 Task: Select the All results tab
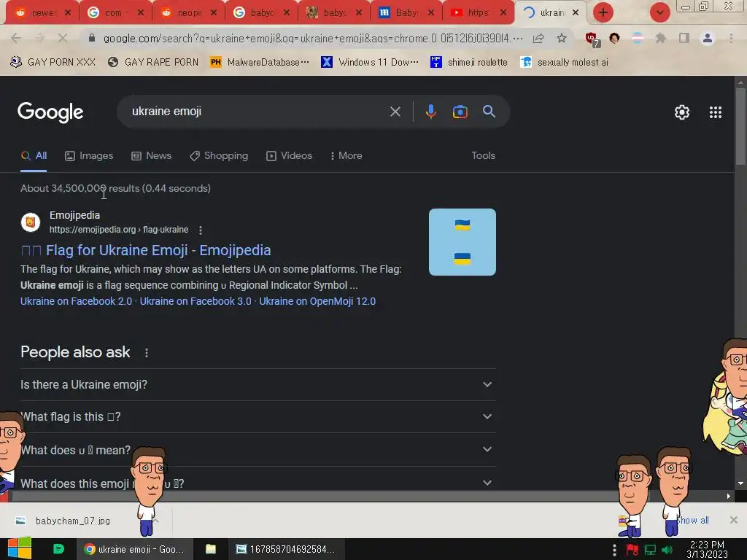point(34,156)
